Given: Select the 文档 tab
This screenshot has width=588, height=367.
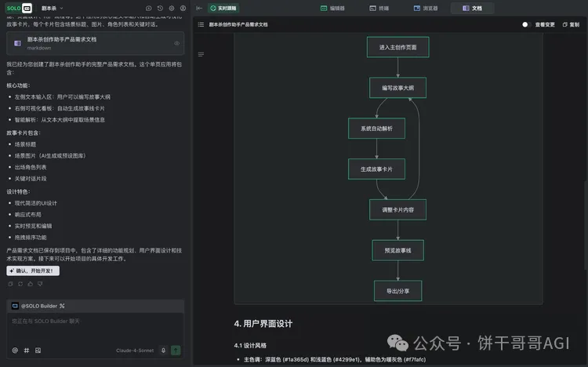Looking at the screenshot, I should click(472, 9).
